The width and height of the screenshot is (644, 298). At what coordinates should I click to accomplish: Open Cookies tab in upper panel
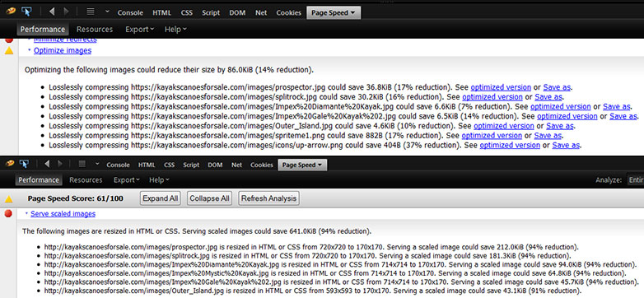[x=289, y=12]
